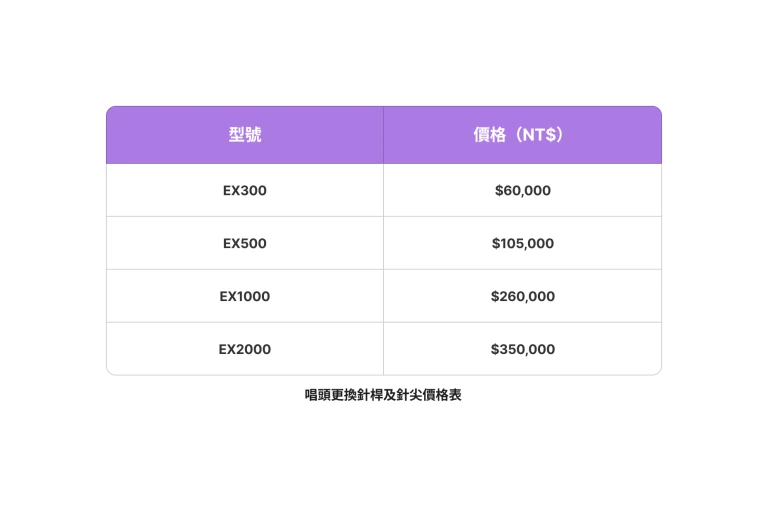Click the $260,000 price cell

(523, 296)
